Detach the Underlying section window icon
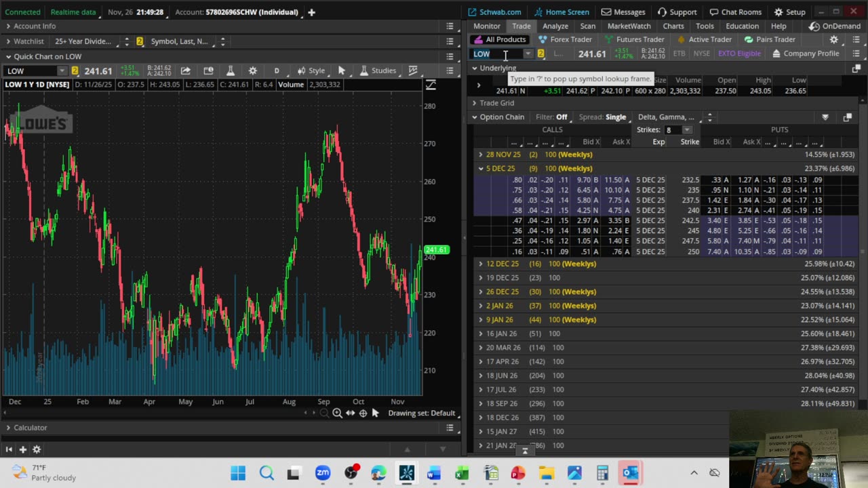Image resolution: width=868 pixels, height=488 pixels. point(856,68)
